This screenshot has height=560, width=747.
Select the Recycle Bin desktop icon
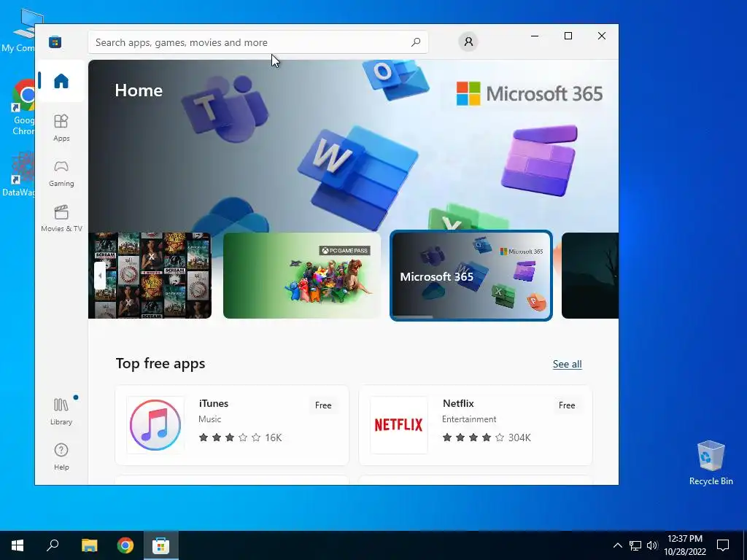(711, 462)
